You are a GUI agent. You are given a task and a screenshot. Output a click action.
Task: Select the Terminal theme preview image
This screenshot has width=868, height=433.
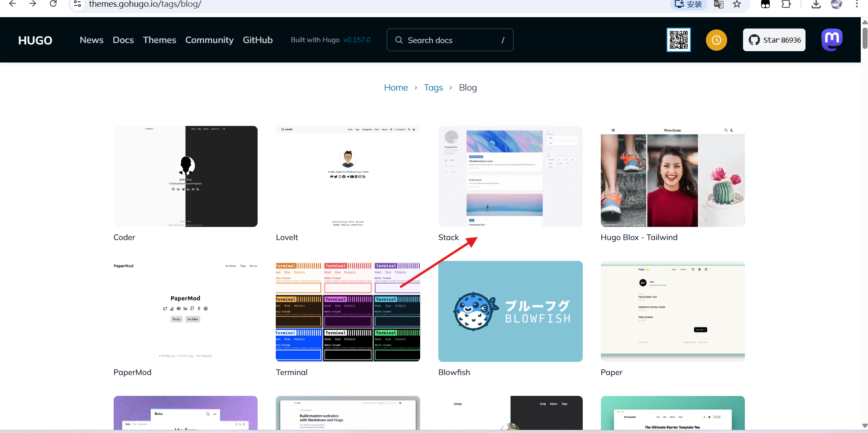[x=348, y=311]
